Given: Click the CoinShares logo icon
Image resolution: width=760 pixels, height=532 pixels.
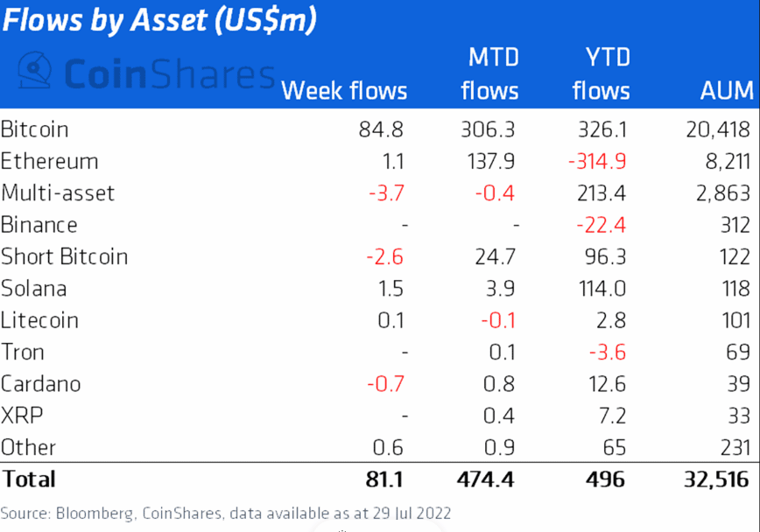Looking at the screenshot, I should click(35, 72).
